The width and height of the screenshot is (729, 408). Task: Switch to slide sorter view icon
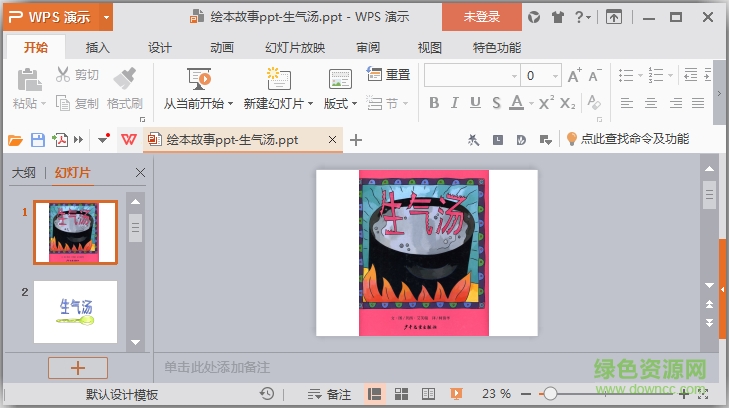401,394
